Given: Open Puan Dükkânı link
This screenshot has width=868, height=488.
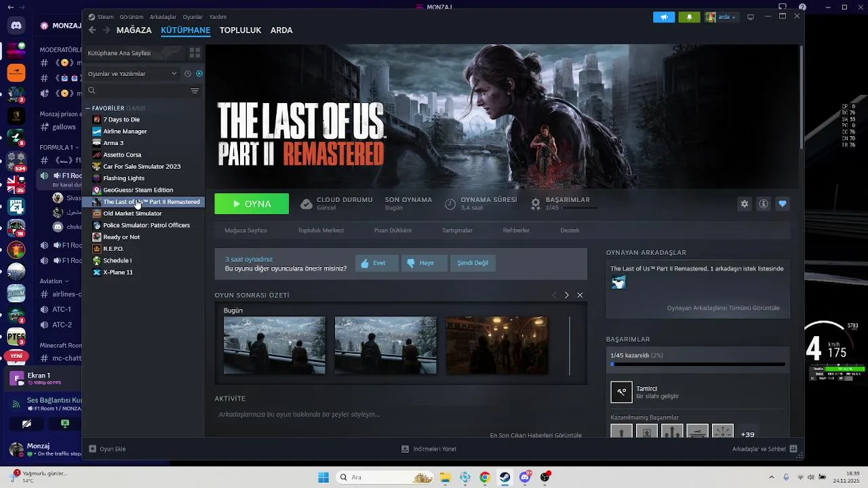Looking at the screenshot, I should [x=393, y=230].
